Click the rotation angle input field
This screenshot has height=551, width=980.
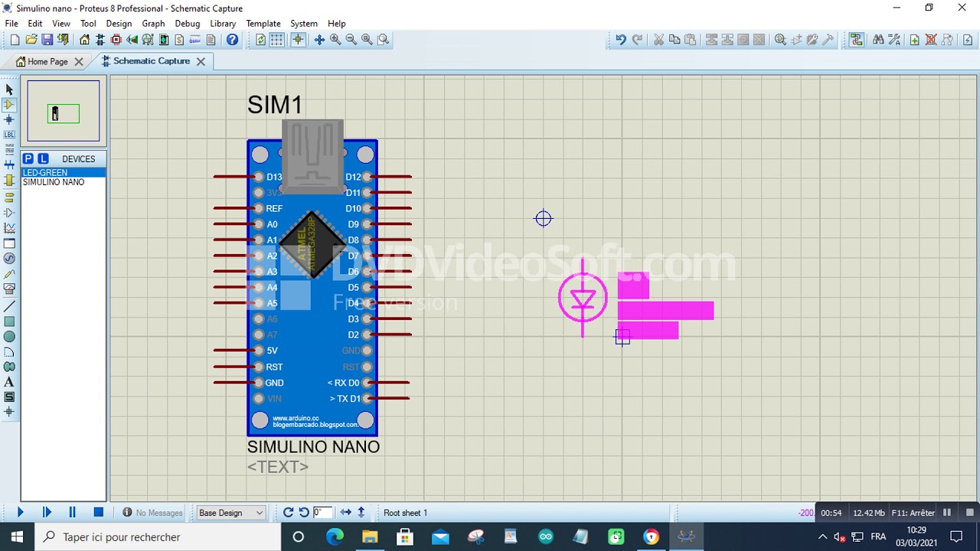322,513
